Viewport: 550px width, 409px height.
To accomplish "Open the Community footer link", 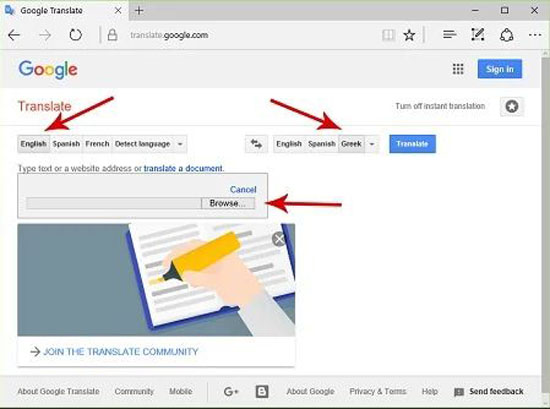I will (134, 391).
